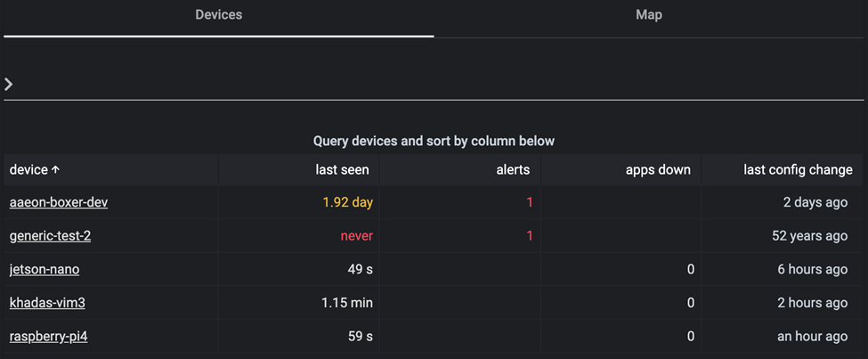
Task: Select the Devices tab
Action: tap(219, 15)
